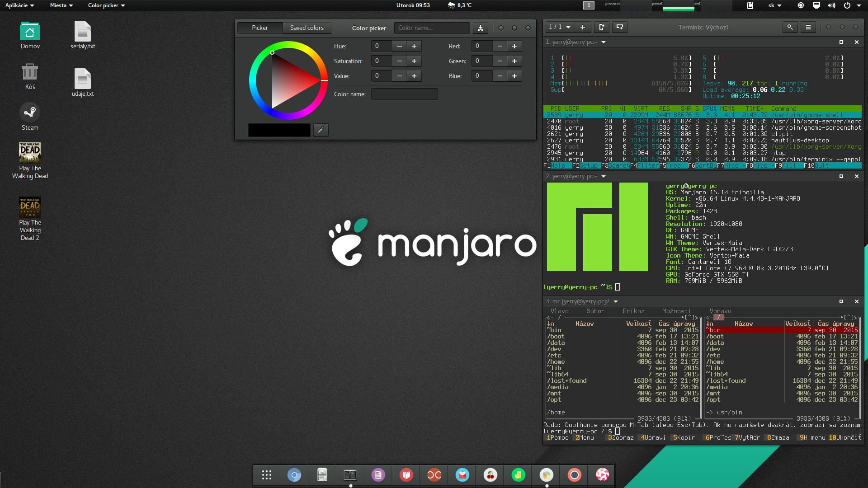
Task: Increase Saturation with its plus button
Action: click(x=414, y=61)
